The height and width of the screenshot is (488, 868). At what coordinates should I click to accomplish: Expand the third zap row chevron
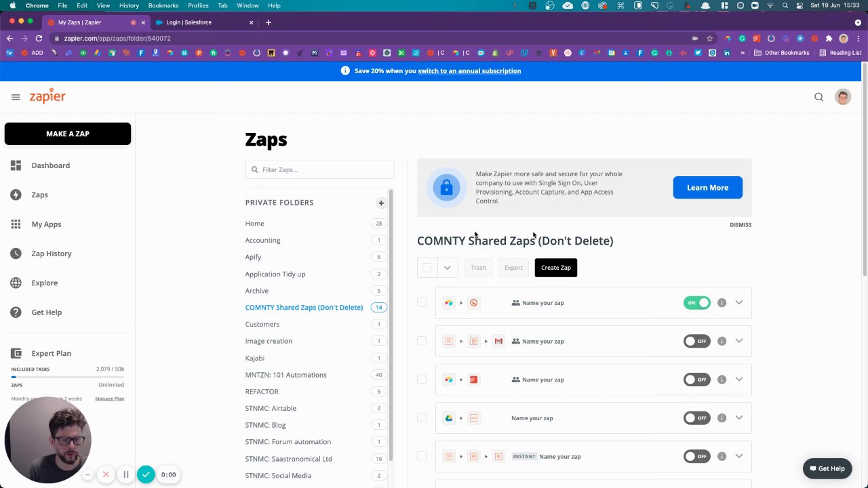coord(739,380)
